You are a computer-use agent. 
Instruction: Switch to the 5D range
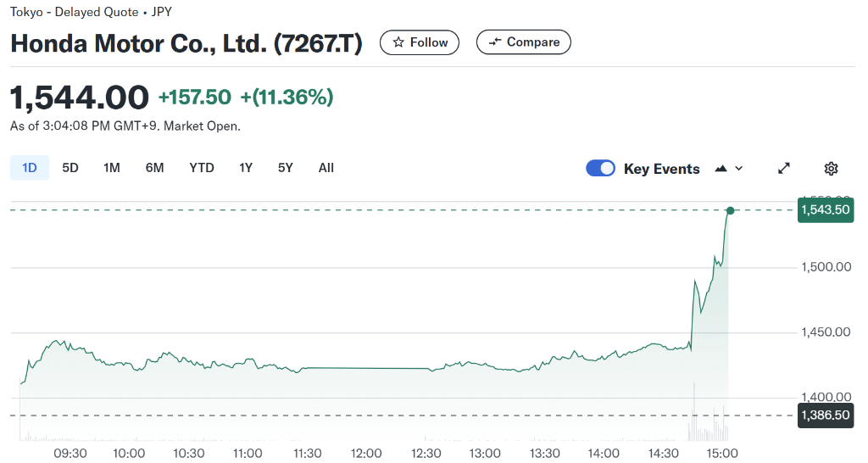coord(70,168)
